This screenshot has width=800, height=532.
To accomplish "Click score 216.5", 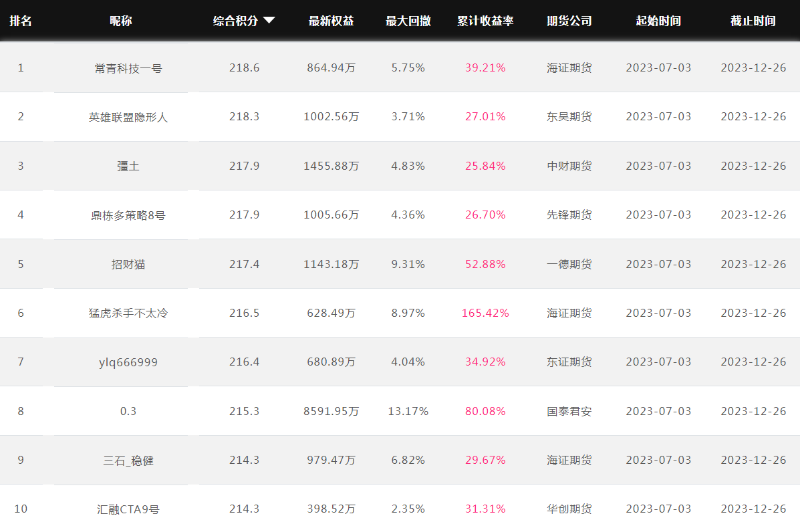I will [245, 313].
